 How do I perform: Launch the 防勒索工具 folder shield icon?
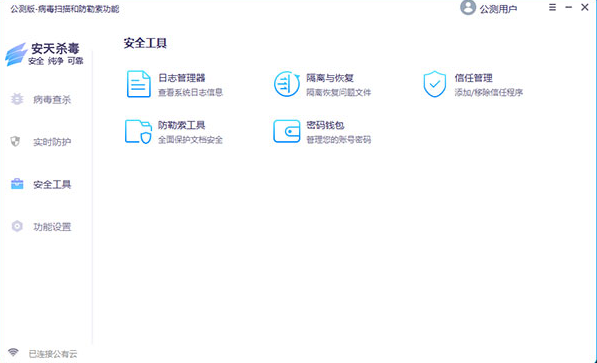tap(139, 132)
